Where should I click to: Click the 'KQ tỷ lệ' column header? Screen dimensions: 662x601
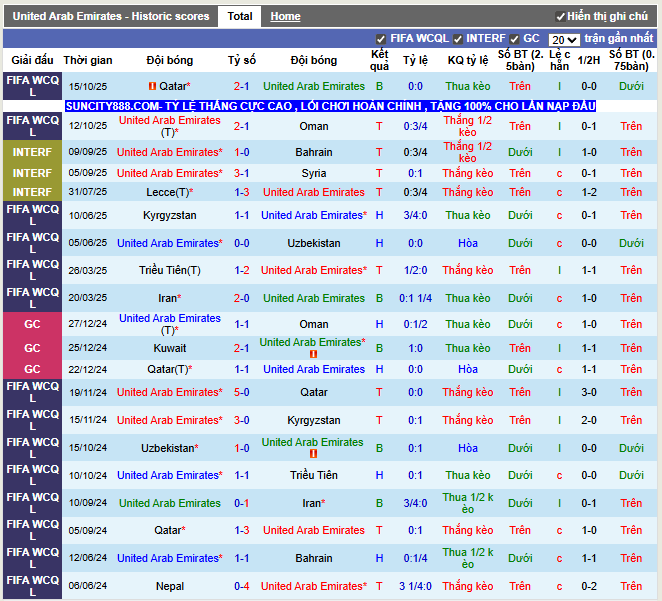coord(468,60)
